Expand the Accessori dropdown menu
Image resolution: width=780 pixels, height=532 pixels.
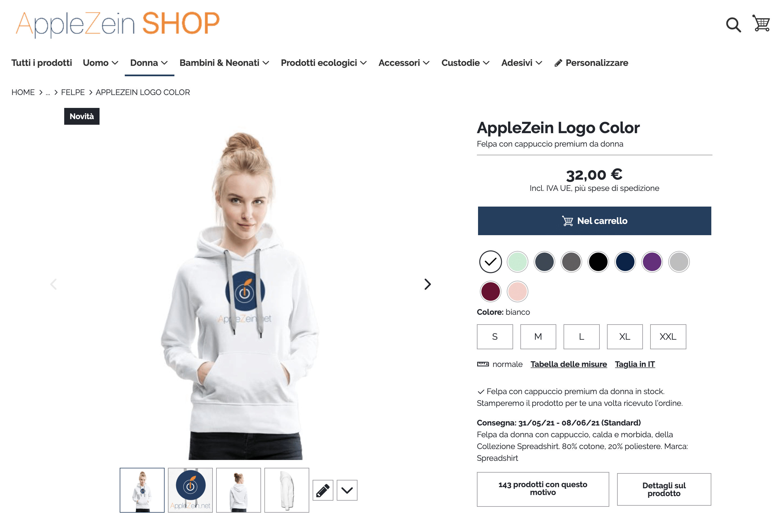pyautogui.click(x=404, y=63)
